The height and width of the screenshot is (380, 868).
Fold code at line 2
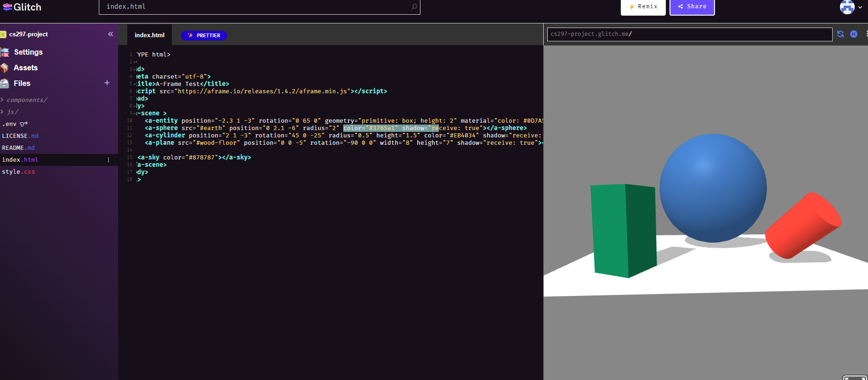(x=135, y=62)
